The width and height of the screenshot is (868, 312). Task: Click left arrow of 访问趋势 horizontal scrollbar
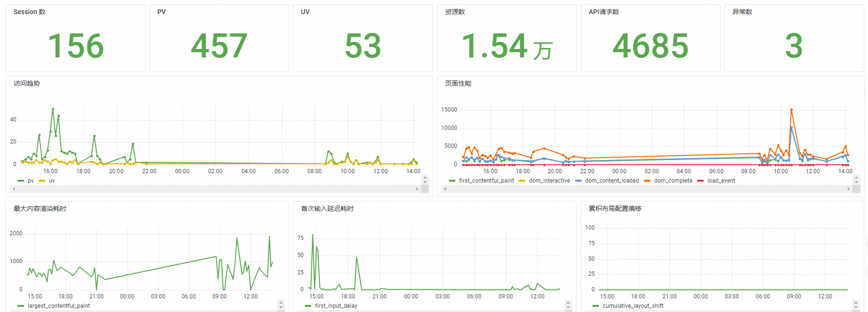pos(14,189)
